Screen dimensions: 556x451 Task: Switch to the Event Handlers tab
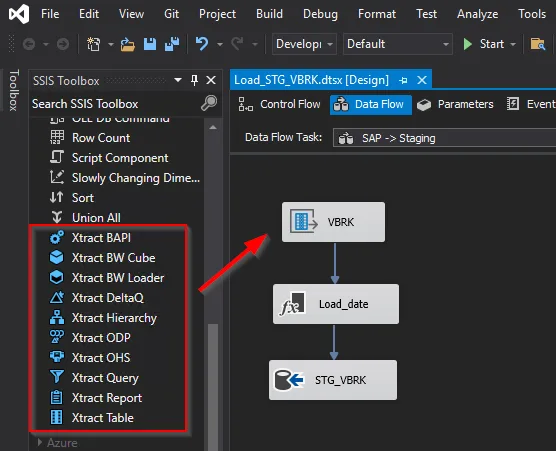[530, 104]
